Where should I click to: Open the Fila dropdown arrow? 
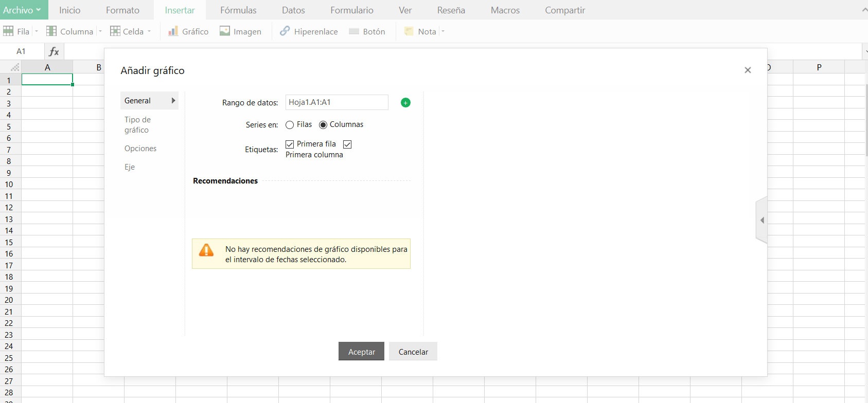[37, 31]
